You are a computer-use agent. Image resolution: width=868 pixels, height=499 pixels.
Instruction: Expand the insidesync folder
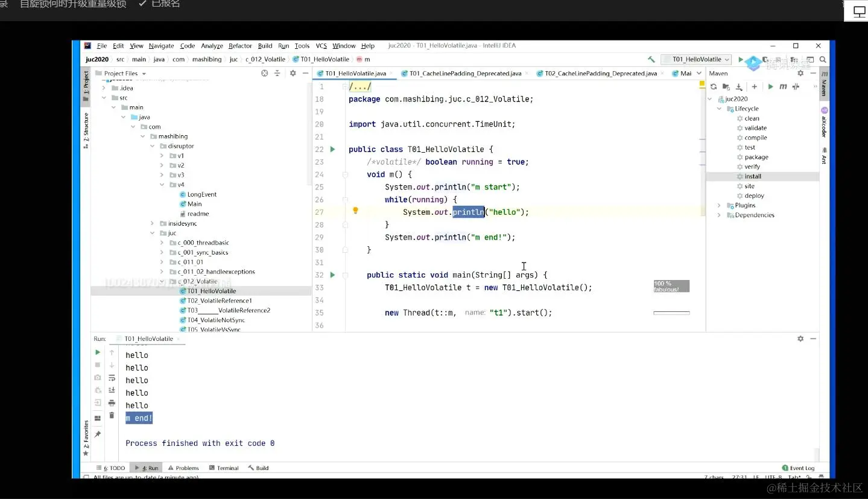pos(153,223)
